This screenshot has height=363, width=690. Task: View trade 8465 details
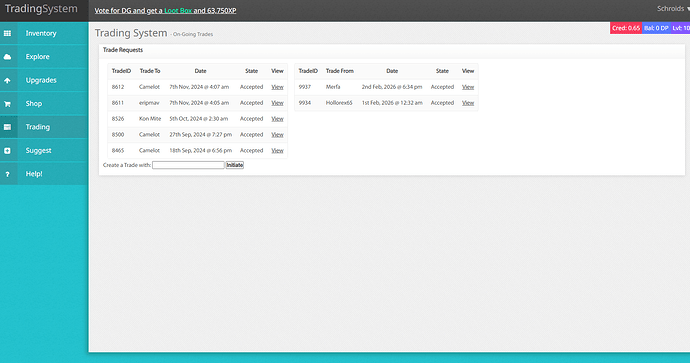(277, 150)
